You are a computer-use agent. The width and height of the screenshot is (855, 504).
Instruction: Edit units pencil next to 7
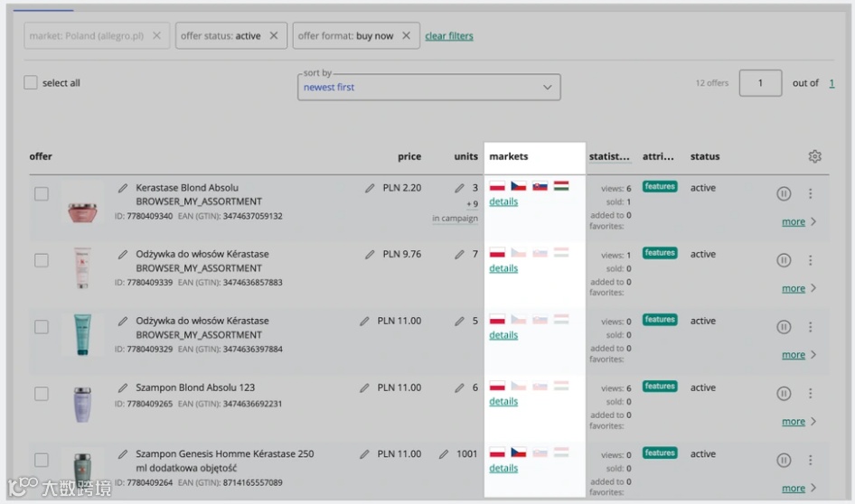click(459, 255)
